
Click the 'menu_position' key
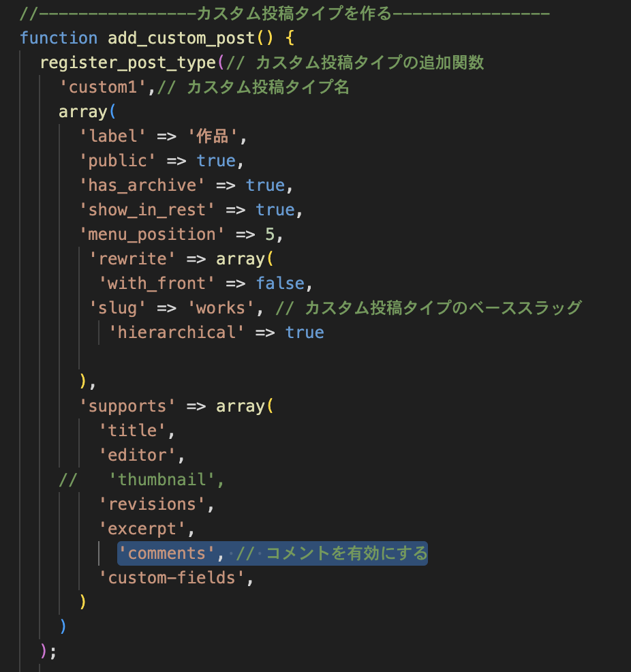(x=152, y=234)
